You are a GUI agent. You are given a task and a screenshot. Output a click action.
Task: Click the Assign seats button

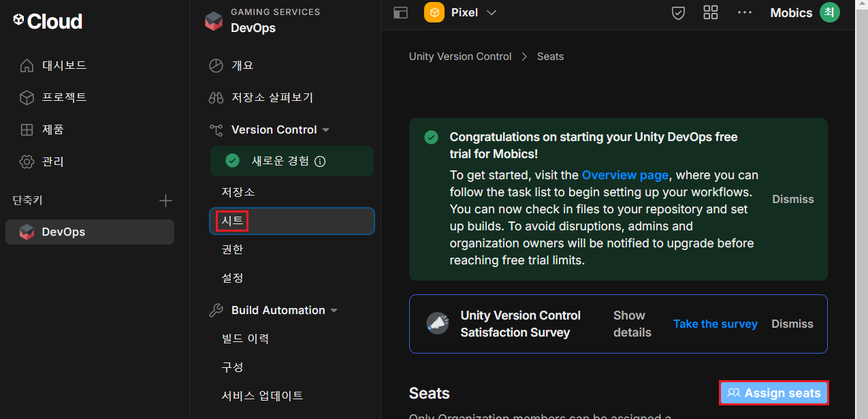(774, 393)
